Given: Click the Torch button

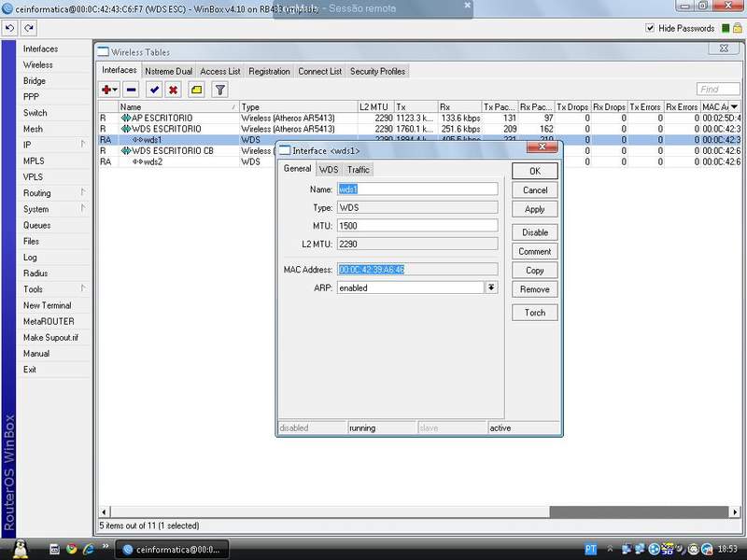Looking at the screenshot, I should point(534,313).
